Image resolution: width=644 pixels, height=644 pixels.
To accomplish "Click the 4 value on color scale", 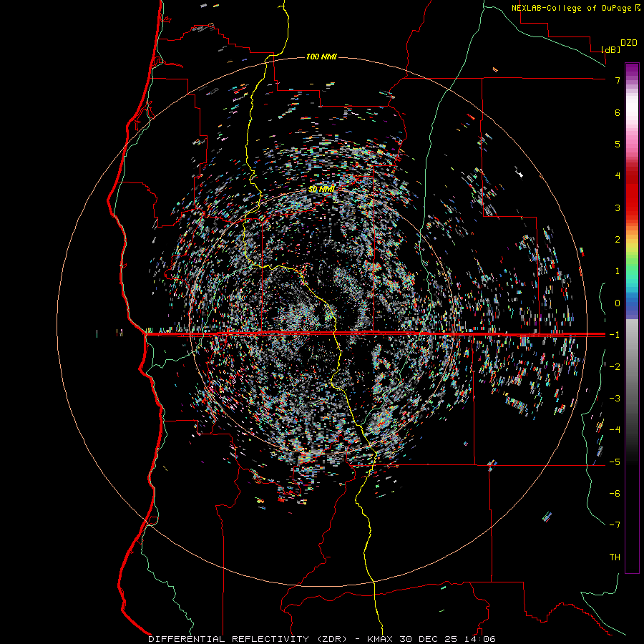I will [618, 176].
